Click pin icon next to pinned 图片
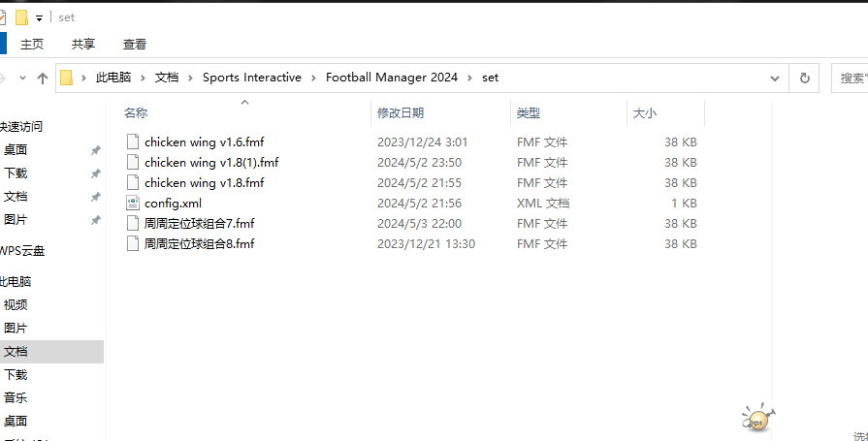This screenshot has height=441, width=868. click(x=96, y=220)
